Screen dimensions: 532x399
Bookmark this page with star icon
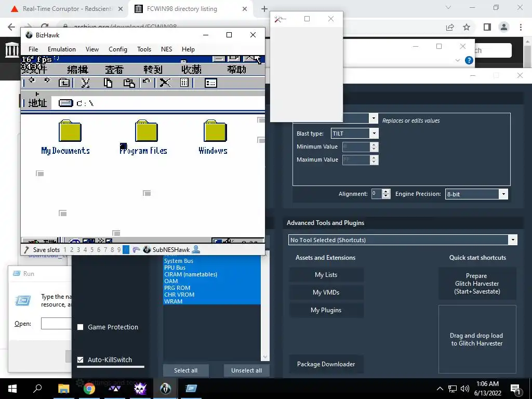[467, 27]
